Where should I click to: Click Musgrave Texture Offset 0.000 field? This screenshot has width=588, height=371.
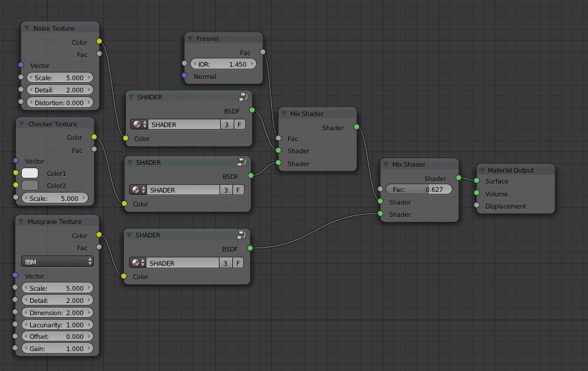click(x=57, y=336)
